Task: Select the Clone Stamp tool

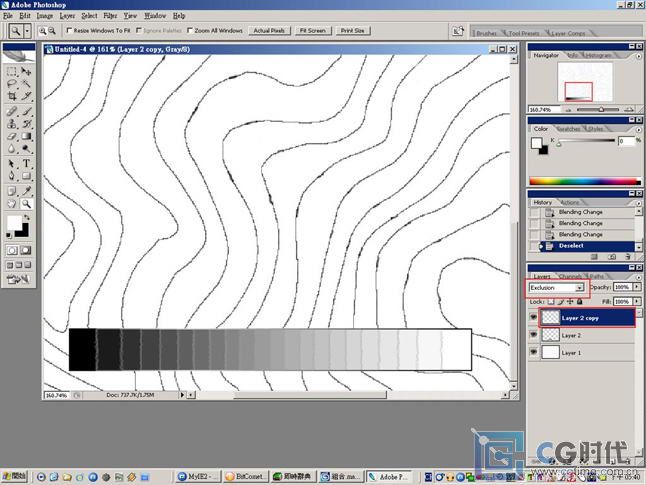Action: pos(12,124)
